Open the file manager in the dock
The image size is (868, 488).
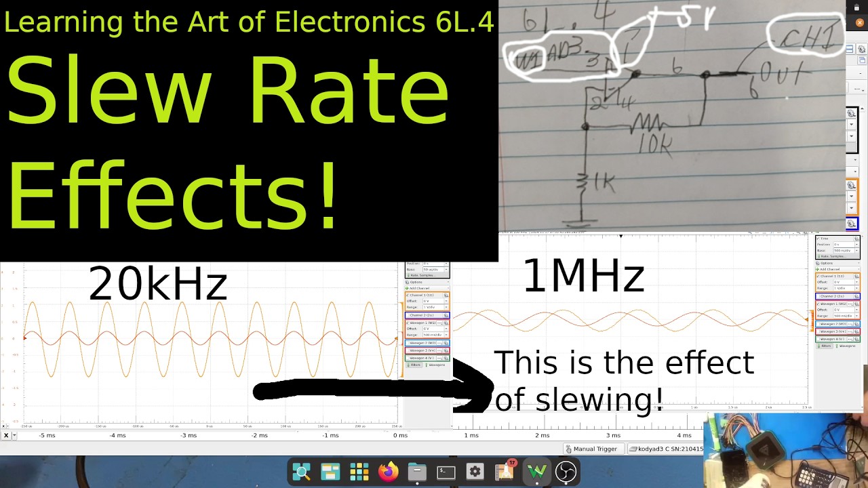417,472
